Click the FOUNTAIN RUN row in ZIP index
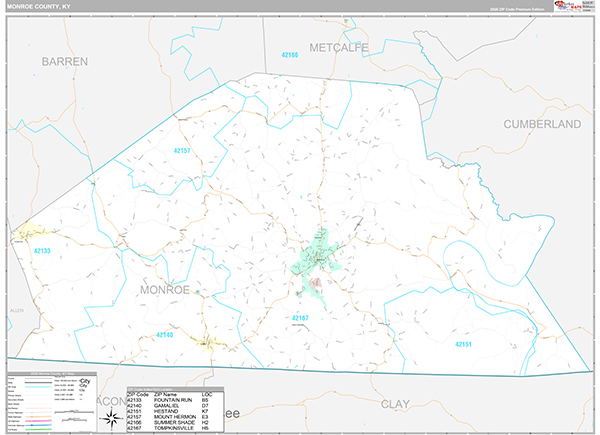Viewport: 600px width, 435px height. (x=175, y=400)
